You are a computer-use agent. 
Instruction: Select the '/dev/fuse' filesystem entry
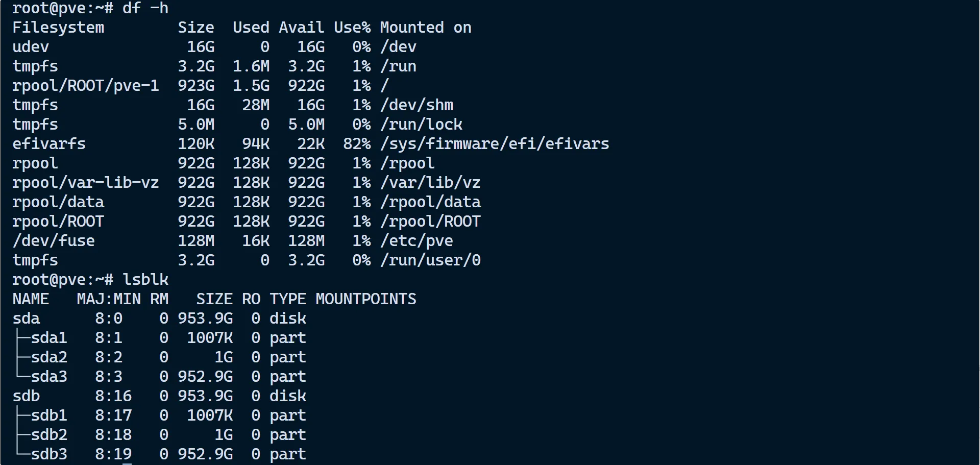tap(54, 241)
